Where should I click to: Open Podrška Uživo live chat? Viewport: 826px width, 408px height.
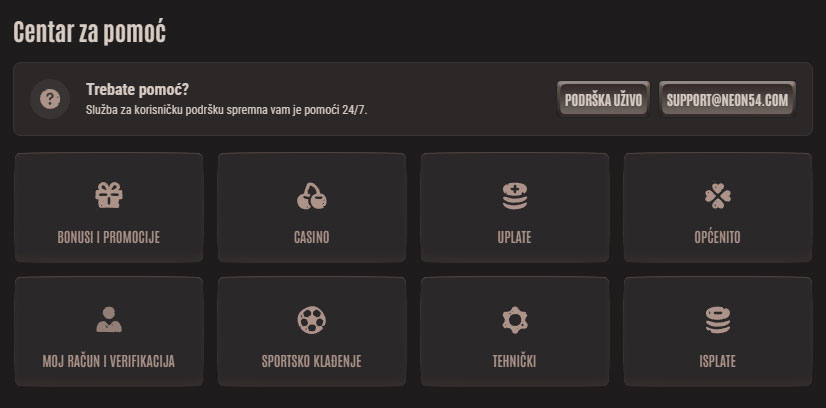(603, 99)
